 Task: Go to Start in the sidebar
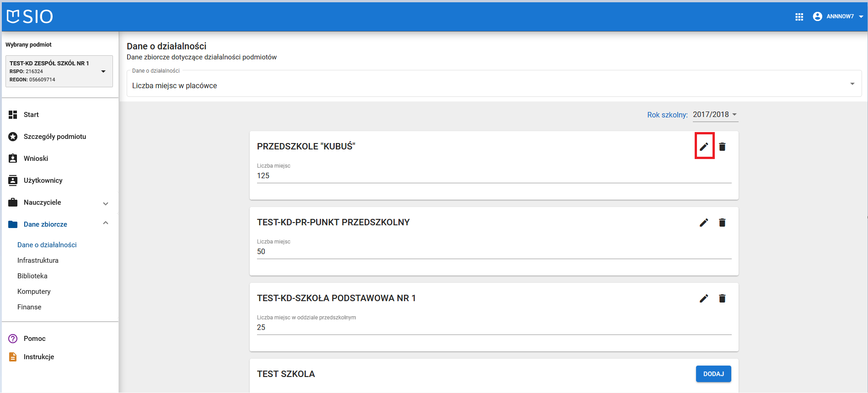pos(31,115)
